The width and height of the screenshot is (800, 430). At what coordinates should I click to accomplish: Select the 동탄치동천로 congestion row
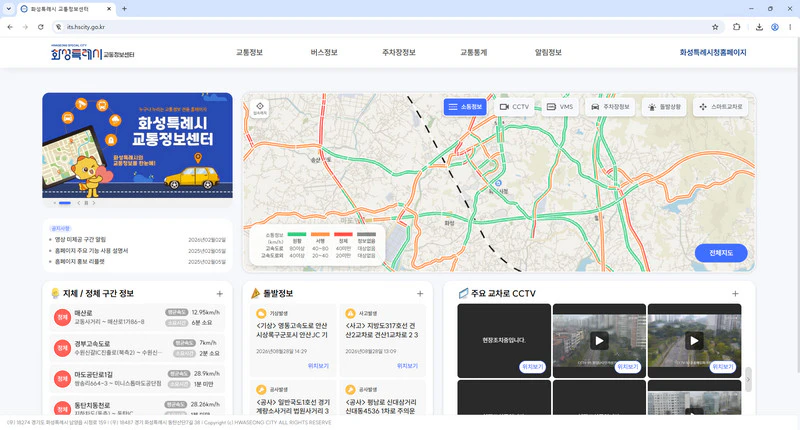[x=137, y=406]
